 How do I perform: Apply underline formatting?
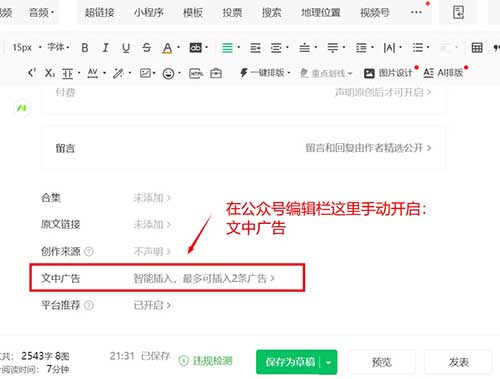[126, 48]
